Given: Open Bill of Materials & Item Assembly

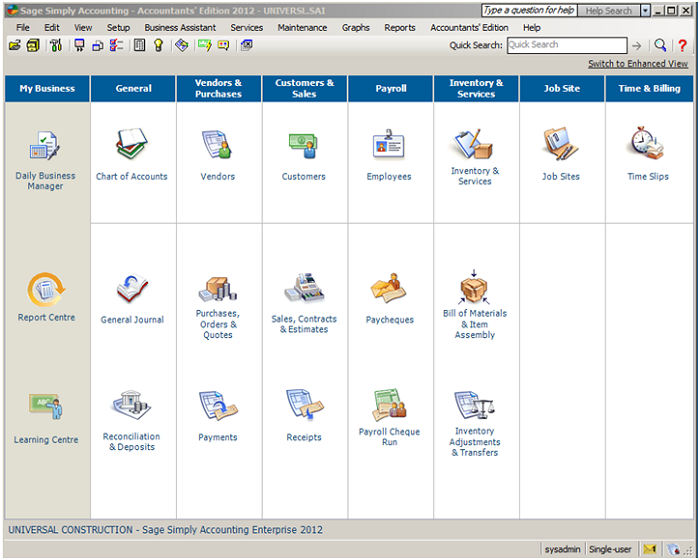Looking at the screenshot, I should (474, 287).
